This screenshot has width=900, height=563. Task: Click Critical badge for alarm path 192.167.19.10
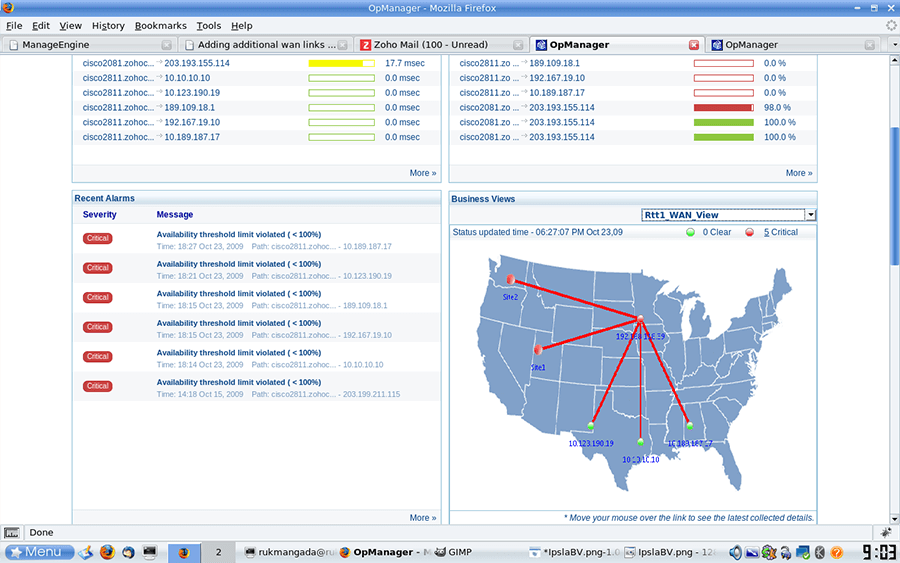[x=98, y=327]
